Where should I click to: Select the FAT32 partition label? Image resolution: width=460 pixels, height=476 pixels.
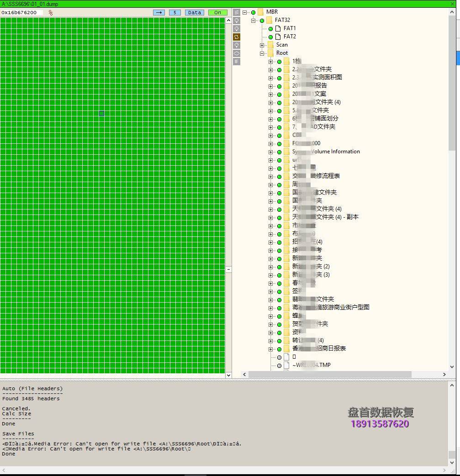pos(282,20)
